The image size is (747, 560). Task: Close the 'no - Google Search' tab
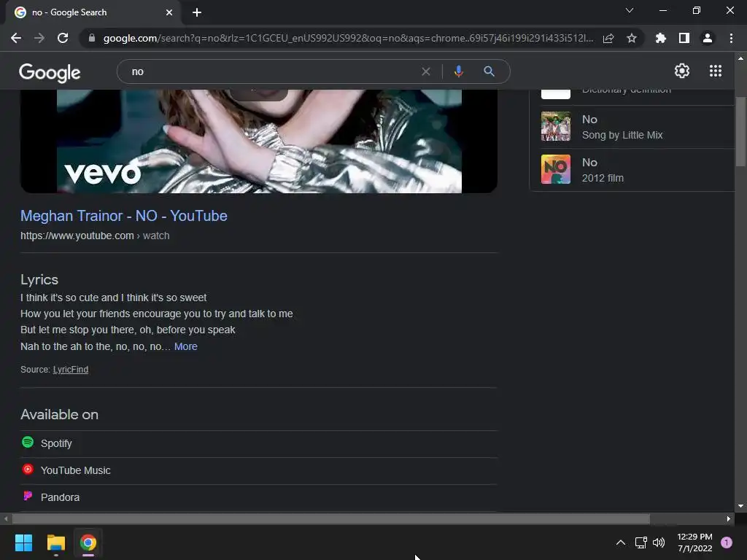coord(169,12)
